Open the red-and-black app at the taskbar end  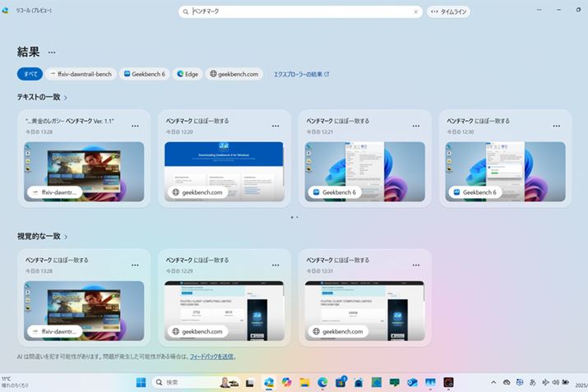point(448,382)
